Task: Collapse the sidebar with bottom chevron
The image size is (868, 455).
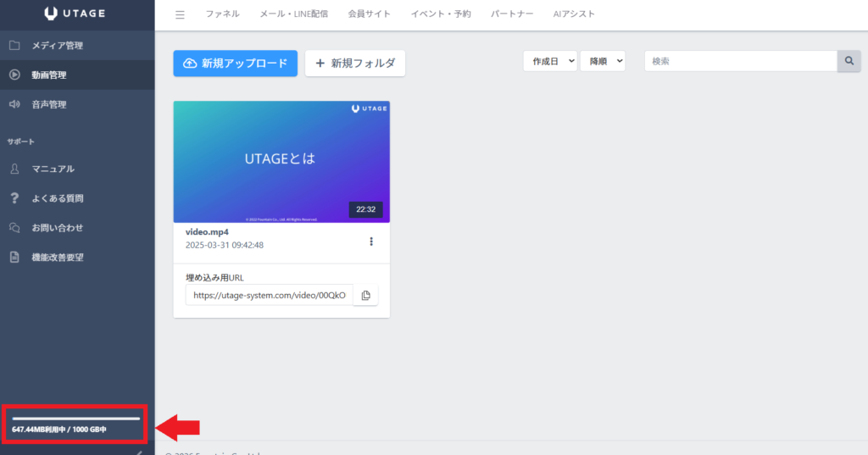Action: coord(139,452)
